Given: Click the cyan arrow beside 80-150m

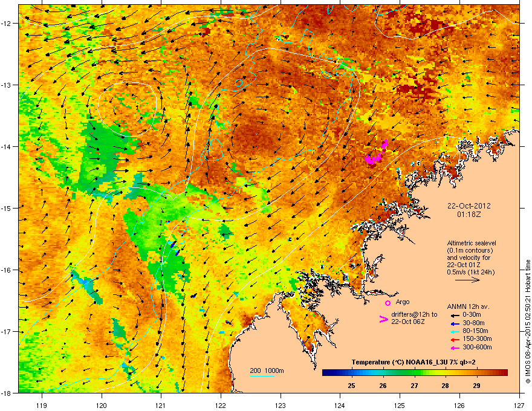Looking at the screenshot, I should pyautogui.click(x=455, y=331).
